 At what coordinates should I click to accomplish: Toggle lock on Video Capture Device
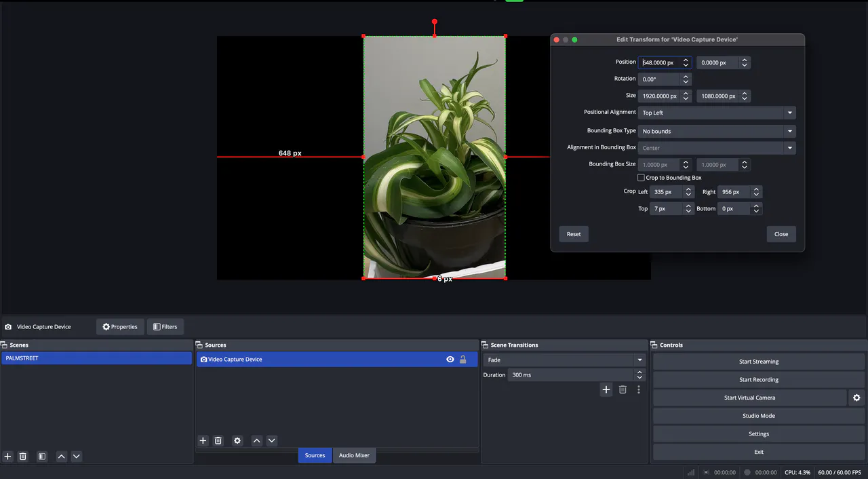coord(463,360)
